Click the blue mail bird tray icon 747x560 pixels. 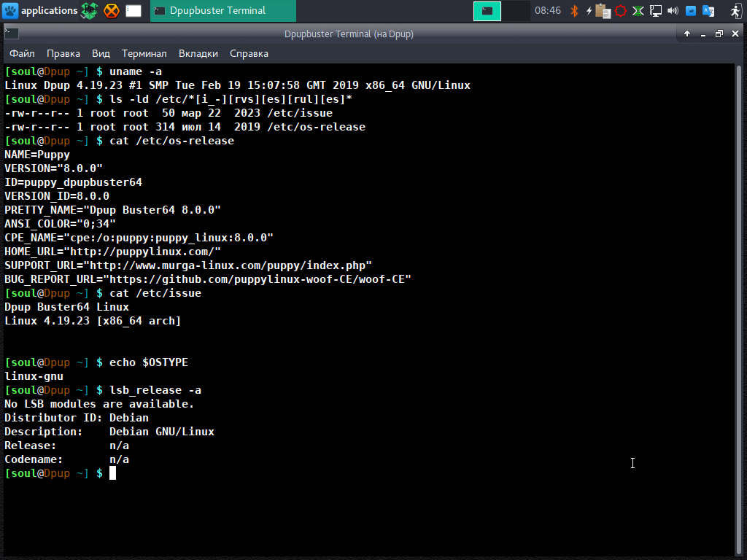pyautogui.click(x=690, y=10)
